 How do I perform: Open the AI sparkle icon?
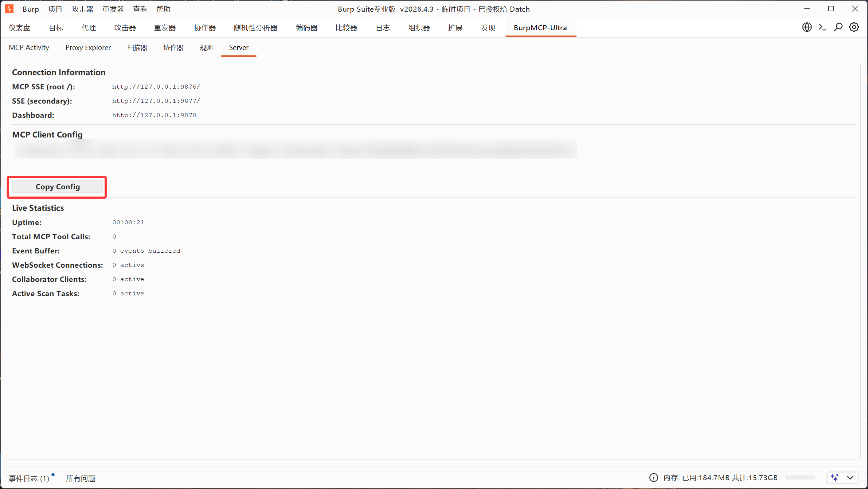tap(835, 478)
